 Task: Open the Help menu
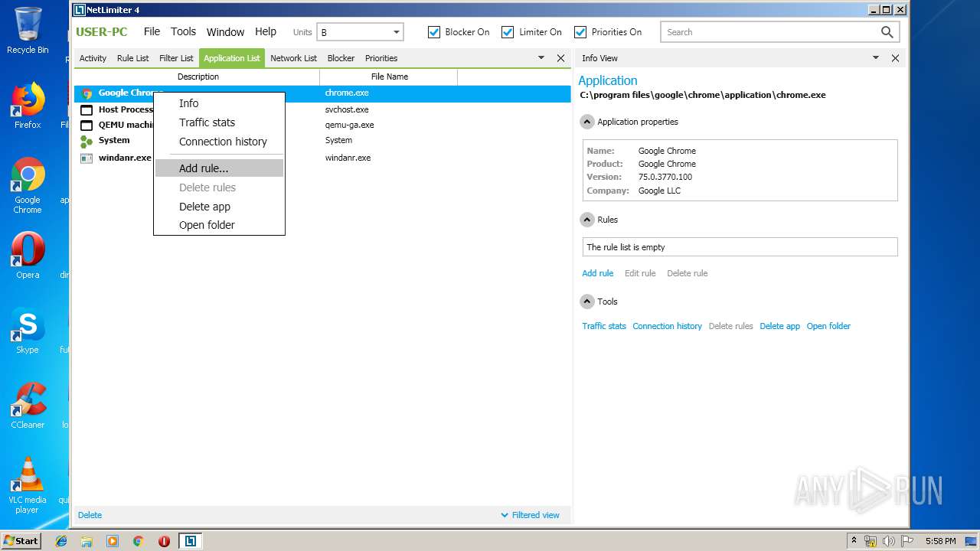[x=266, y=31]
